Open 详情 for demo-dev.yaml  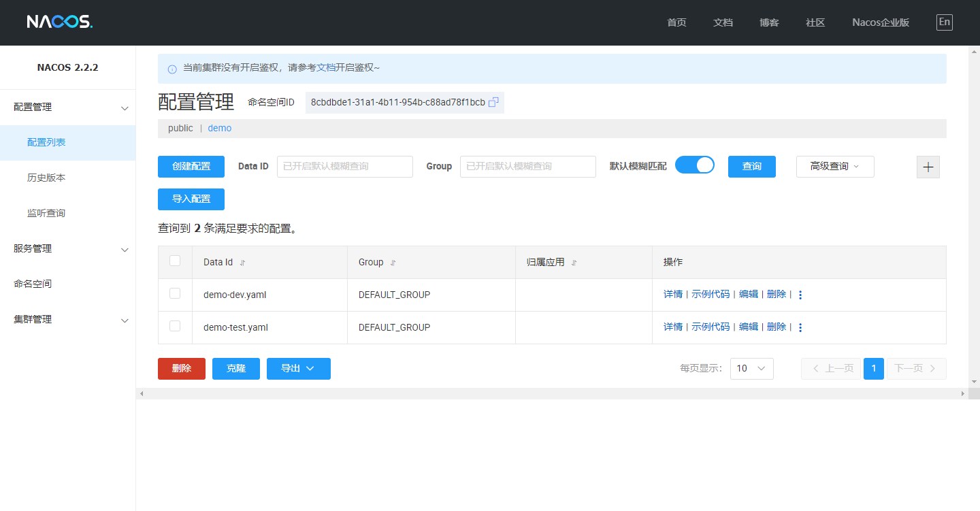tap(673, 295)
